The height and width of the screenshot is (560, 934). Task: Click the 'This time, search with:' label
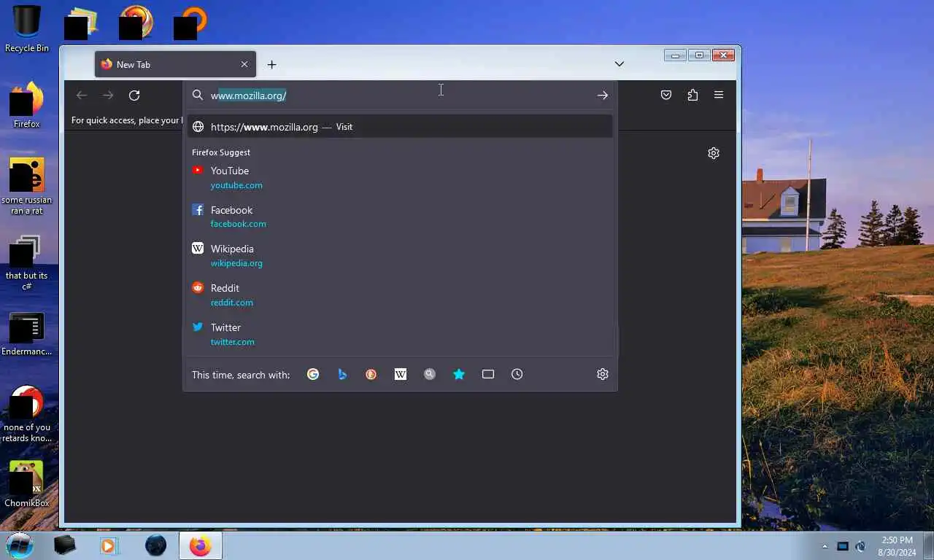pyautogui.click(x=241, y=375)
